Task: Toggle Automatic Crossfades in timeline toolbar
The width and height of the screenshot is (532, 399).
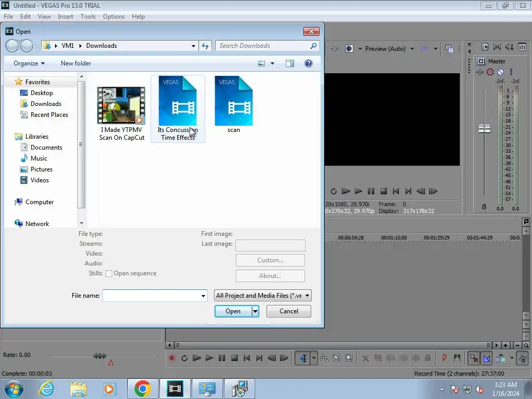Action: [x=486, y=358]
